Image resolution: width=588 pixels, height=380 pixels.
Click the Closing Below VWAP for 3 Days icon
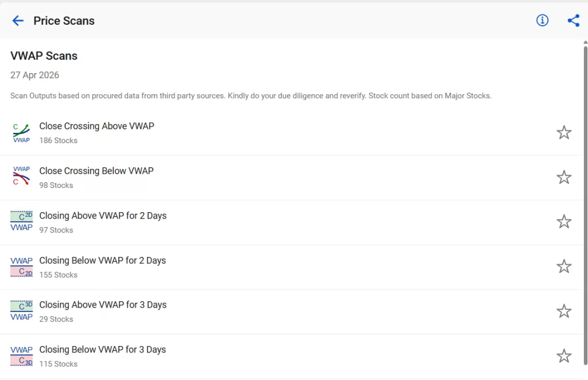point(21,355)
